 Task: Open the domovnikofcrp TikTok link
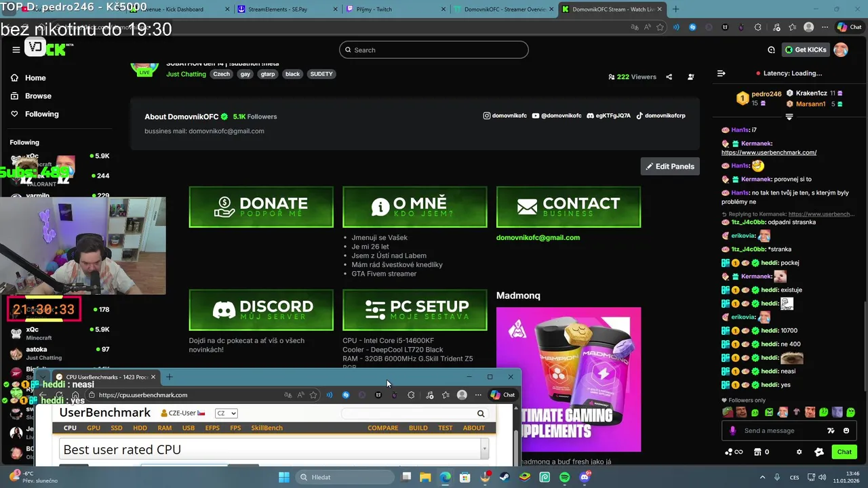660,116
